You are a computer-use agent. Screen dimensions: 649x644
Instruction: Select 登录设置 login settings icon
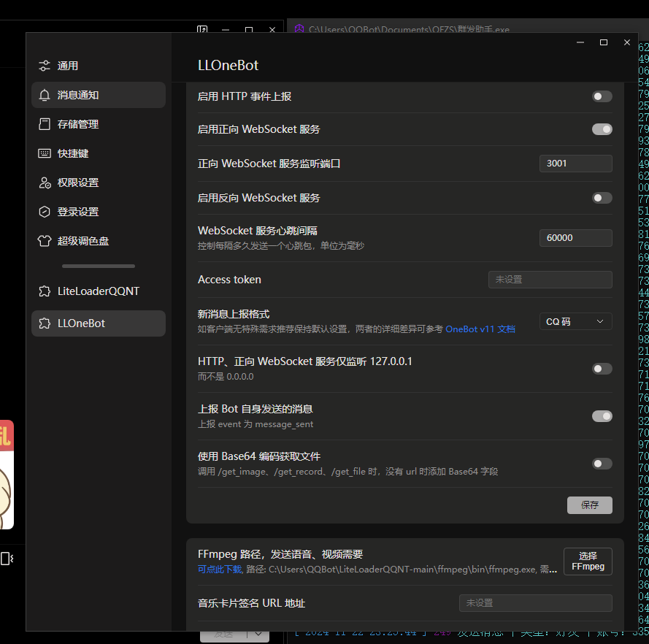click(44, 212)
